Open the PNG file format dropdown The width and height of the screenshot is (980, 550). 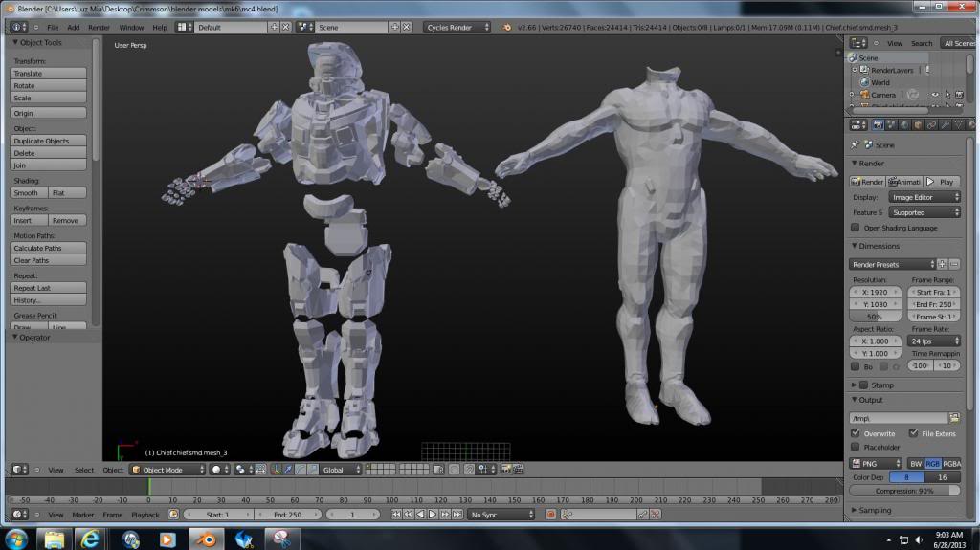click(x=876, y=463)
